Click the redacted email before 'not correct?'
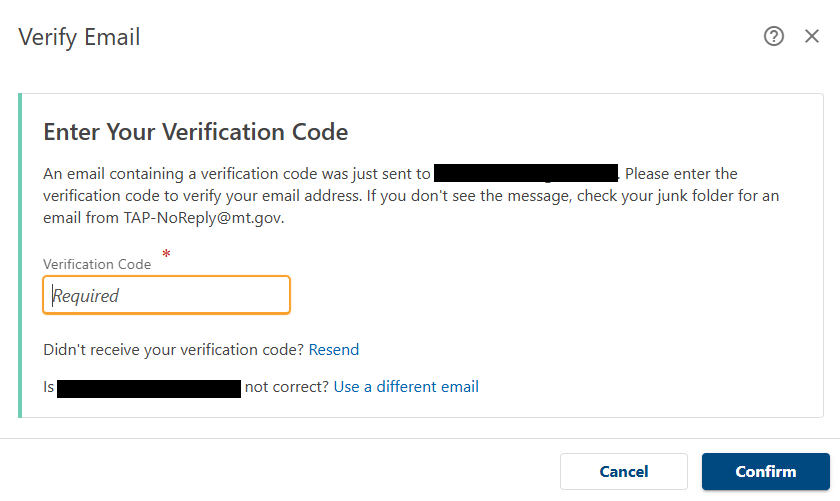 pos(149,387)
